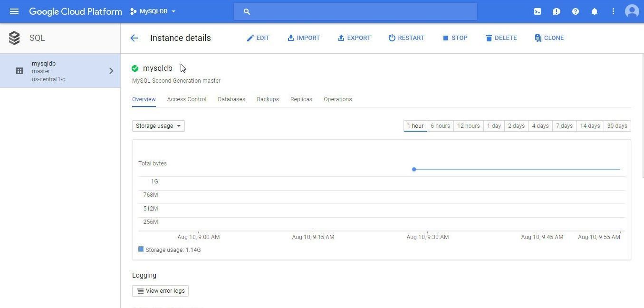This screenshot has height=308, width=644.
Task: Select the 12 hours time range
Action: (x=468, y=126)
